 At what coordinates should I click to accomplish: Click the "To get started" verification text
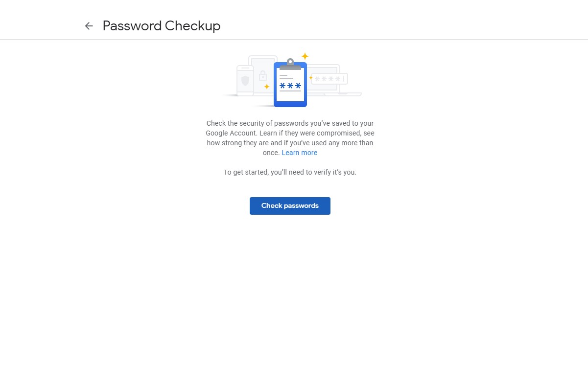point(290,172)
